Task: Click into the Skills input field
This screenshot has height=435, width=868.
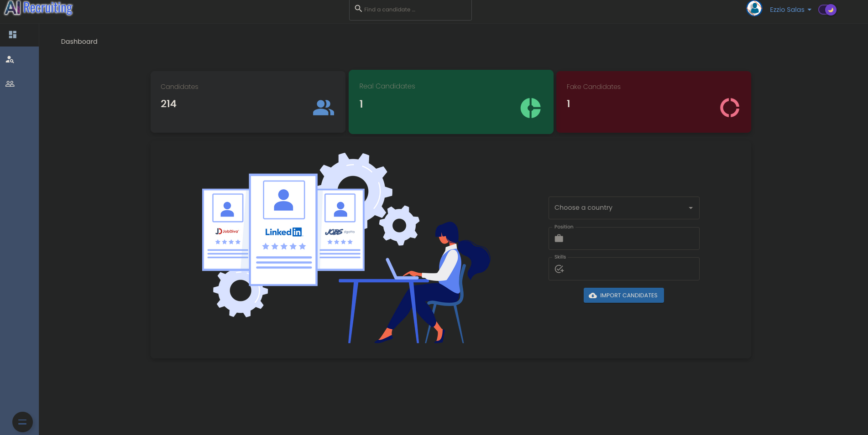Action: pyautogui.click(x=624, y=269)
